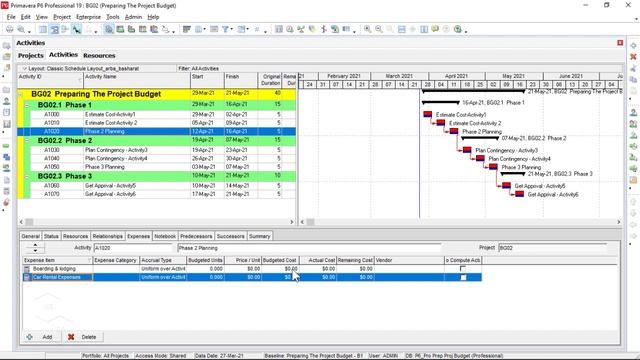Viewport: 640px width, 360px height.
Task: Click the Delete expense button
Action: tap(82, 337)
